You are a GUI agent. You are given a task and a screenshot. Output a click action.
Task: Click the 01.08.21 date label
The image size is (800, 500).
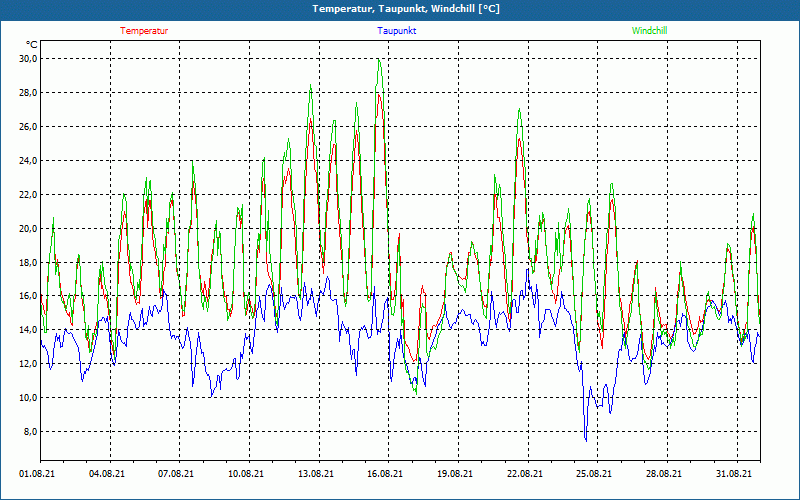[37, 474]
